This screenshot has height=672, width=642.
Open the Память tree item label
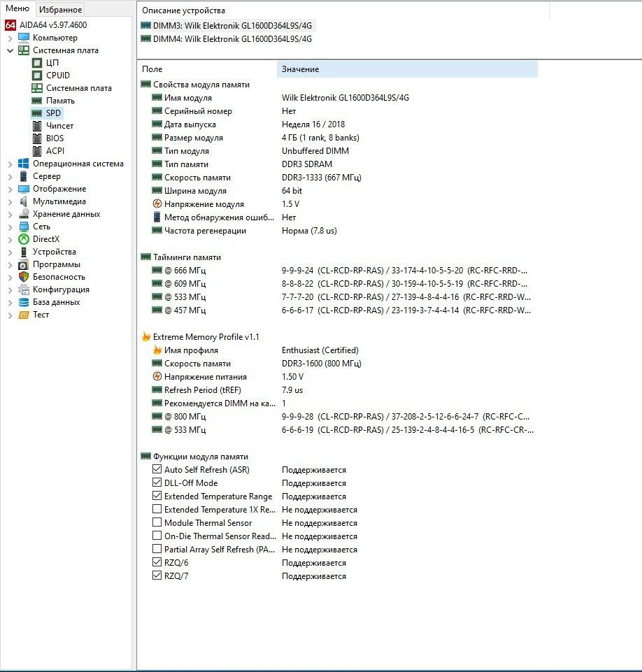pyautogui.click(x=60, y=101)
